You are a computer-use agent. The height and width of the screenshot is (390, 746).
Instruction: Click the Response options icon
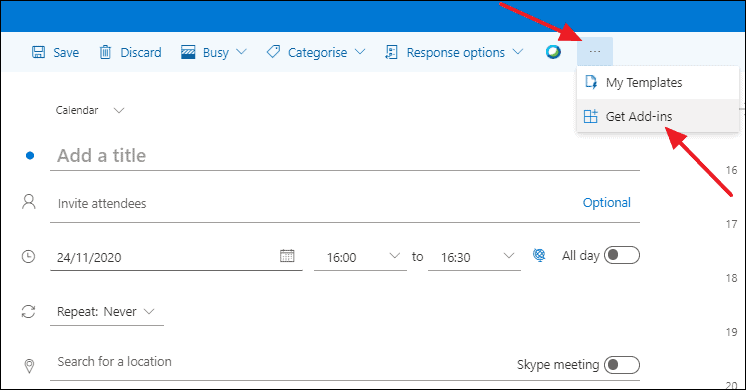[391, 52]
